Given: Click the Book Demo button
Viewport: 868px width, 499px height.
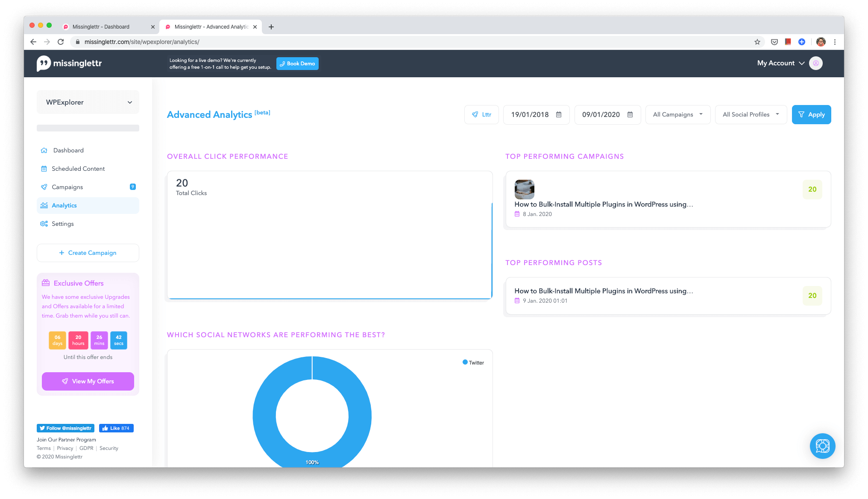Looking at the screenshot, I should coord(297,64).
